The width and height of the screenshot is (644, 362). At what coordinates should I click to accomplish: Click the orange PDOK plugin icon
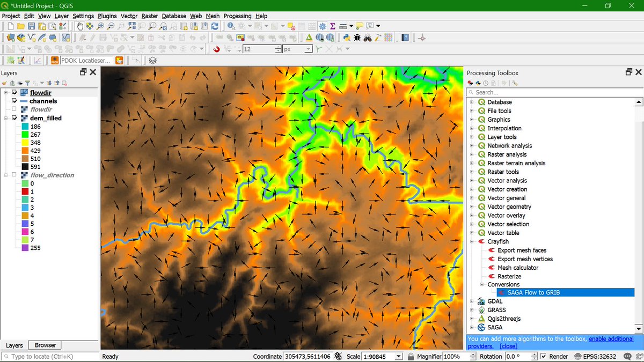(54, 61)
